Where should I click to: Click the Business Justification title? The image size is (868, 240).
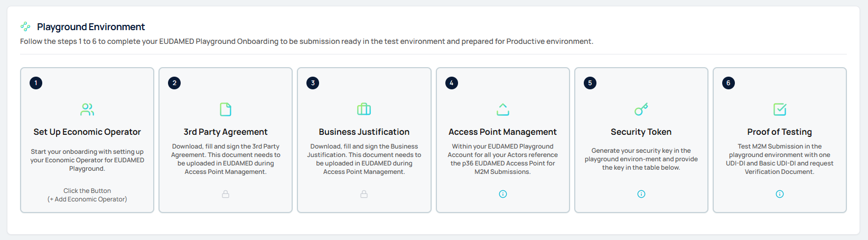[364, 132]
